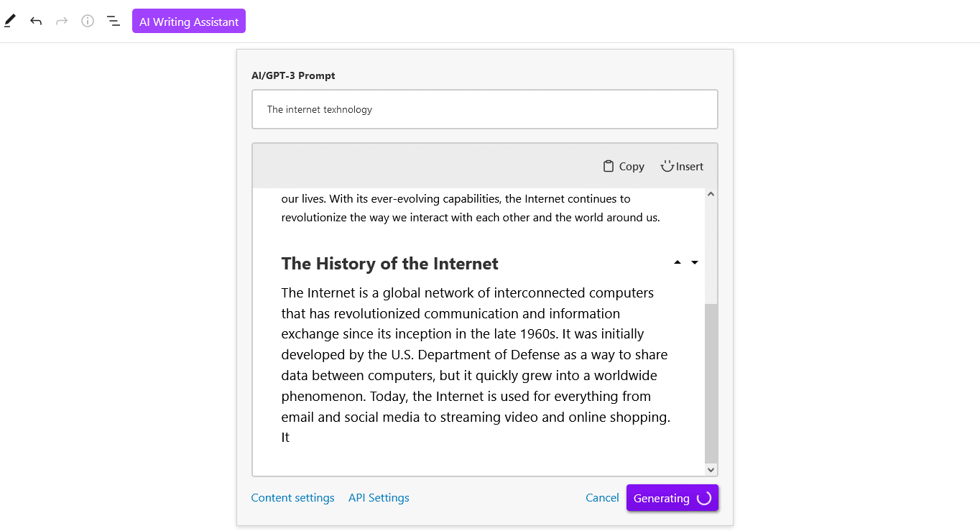
Task: Move the History heading block down
Action: click(695, 263)
